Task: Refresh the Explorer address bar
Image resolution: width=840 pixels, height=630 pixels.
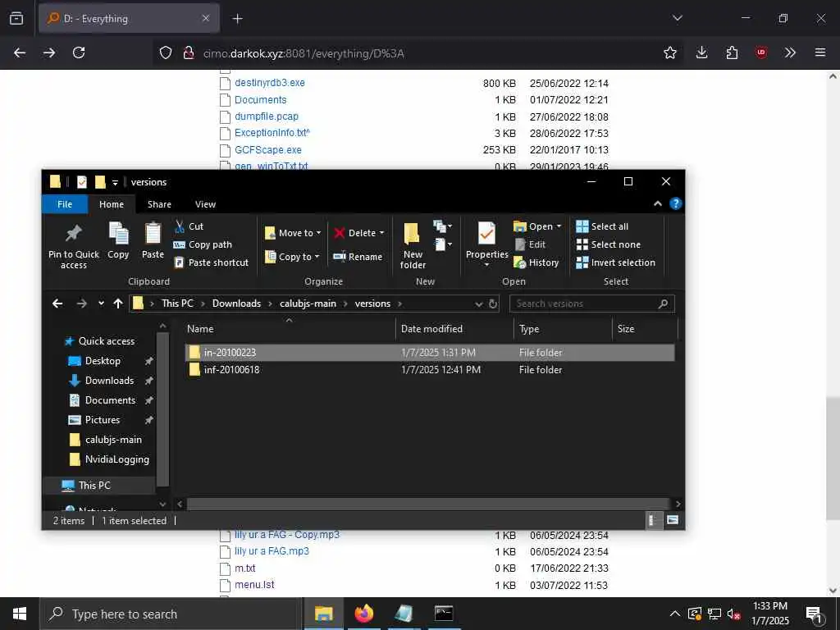Action: 493,304
